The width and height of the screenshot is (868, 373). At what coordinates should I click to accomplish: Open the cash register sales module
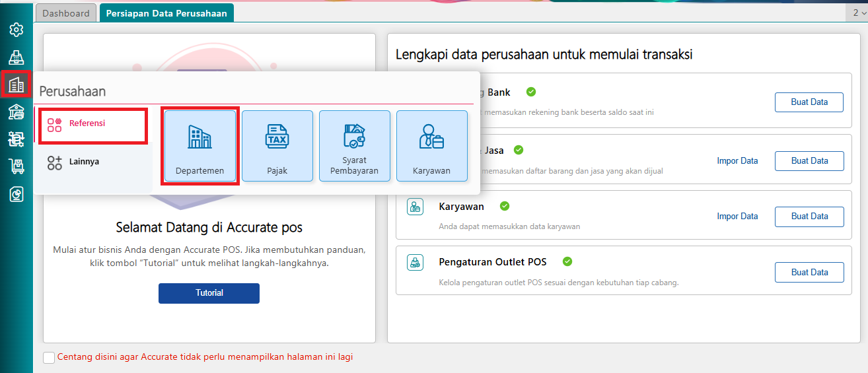(17, 57)
